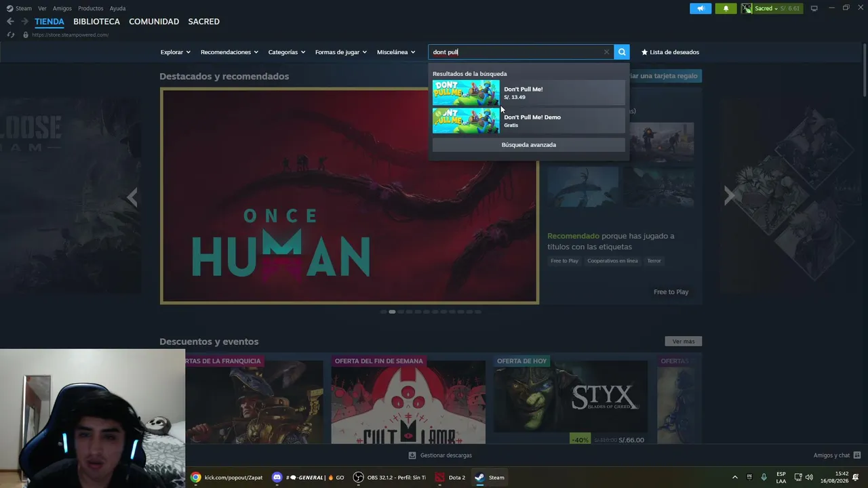Expand the Recomendaciones dropdown
The height and width of the screenshot is (488, 868).
(x=229, y=52)
